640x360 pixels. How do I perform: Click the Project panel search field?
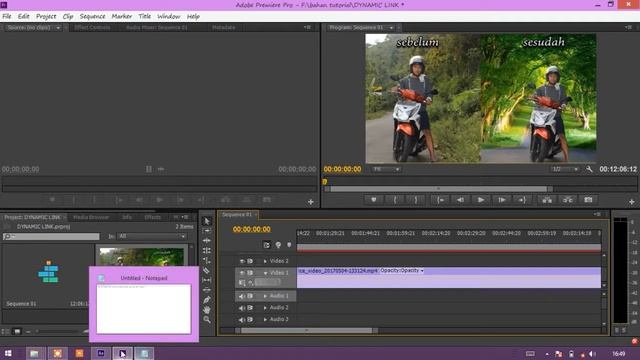pyautogui.click(x=51, y=236)
